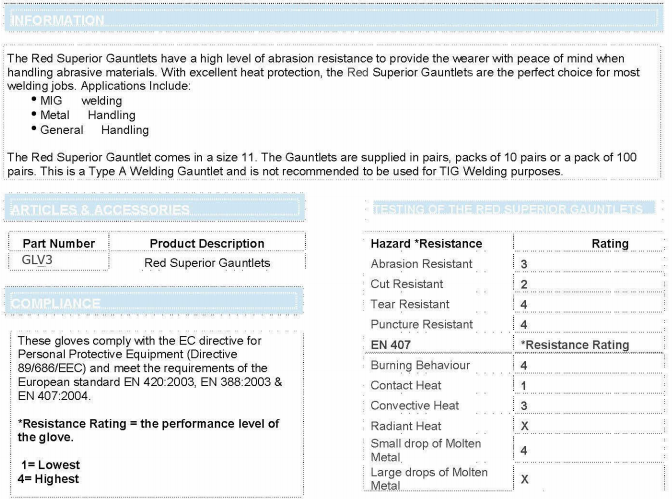Click the Puncture Resistant row label
The width and height of the screenshot is (672, 499).
(x=421, y=324)
